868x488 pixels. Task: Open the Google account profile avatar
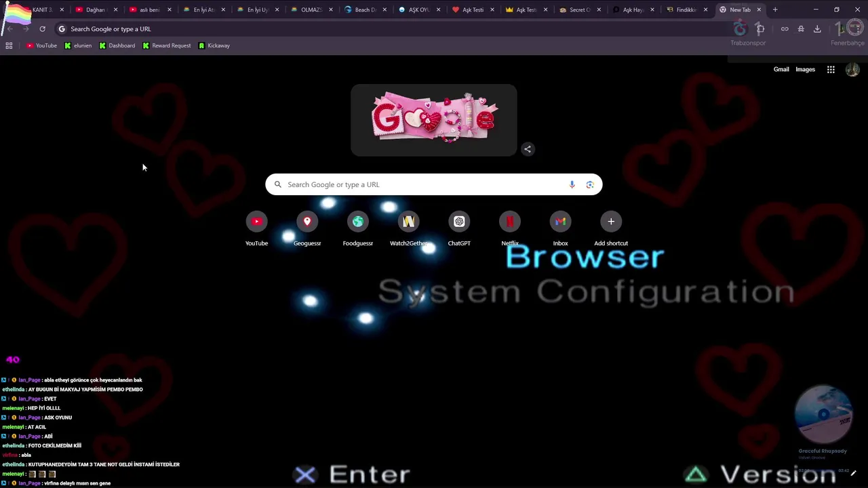click(852, 69)
